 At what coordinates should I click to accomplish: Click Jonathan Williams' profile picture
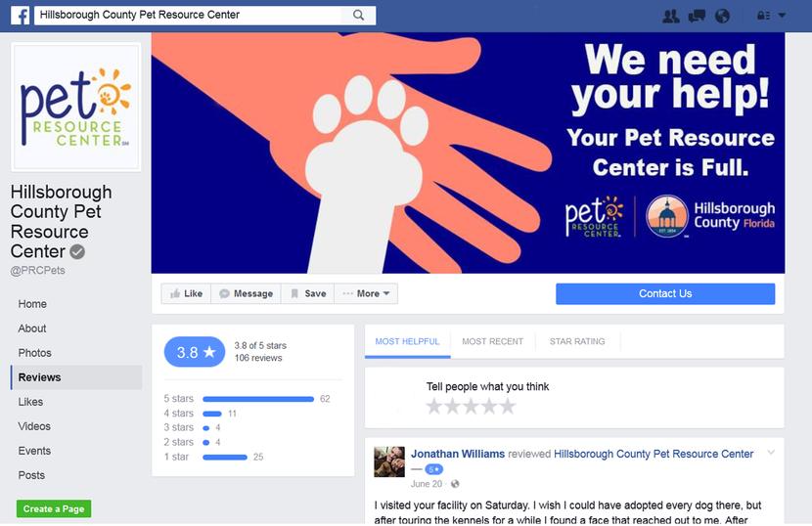tap(389, 461)
